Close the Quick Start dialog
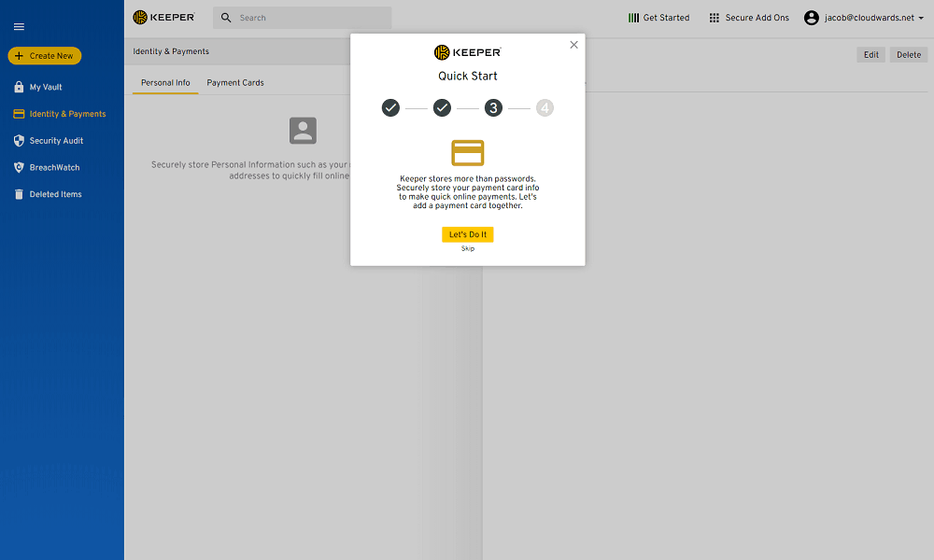The image size is (934, 560). click(x=573, y=45)
